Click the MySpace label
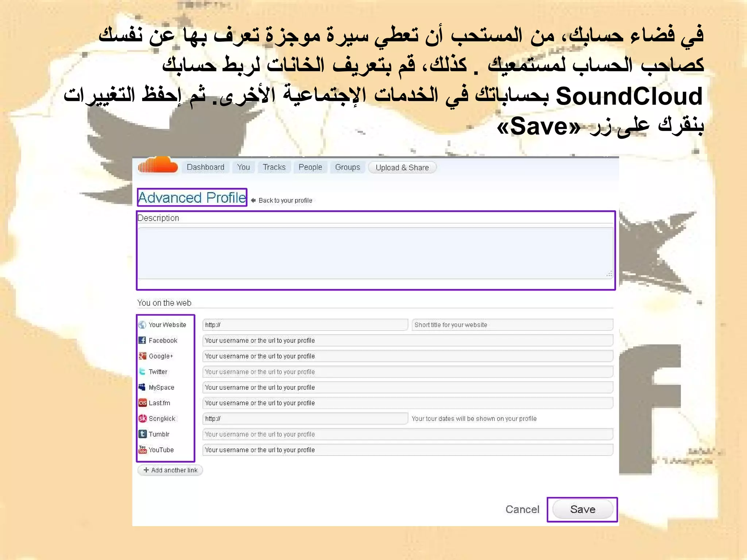This screenshot has height=560, width=747. (x=162, y=388)
